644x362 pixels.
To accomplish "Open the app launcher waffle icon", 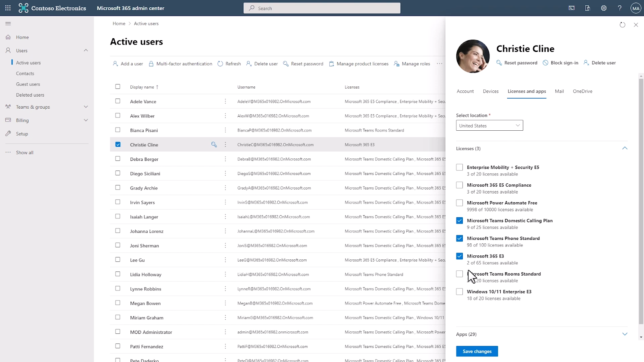I will click(8, 8).
